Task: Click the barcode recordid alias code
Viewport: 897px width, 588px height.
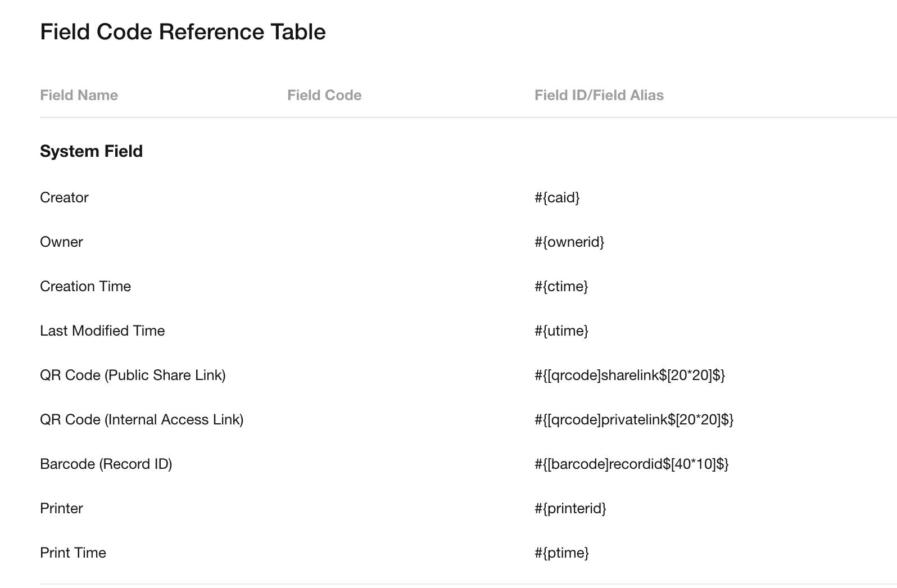Action: pyautogui.click(x=631, y=464)
